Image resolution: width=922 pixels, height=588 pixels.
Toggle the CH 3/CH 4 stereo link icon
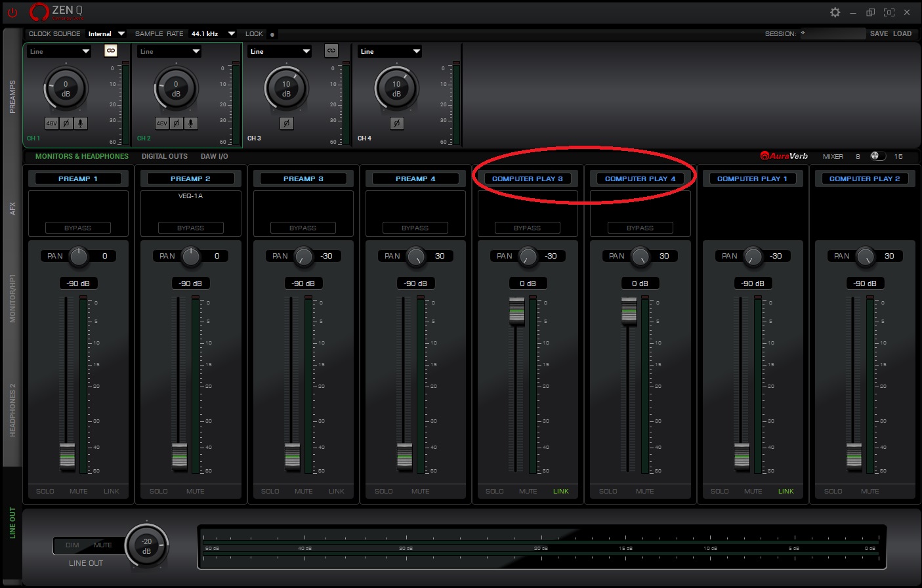[x=331, y=51]
